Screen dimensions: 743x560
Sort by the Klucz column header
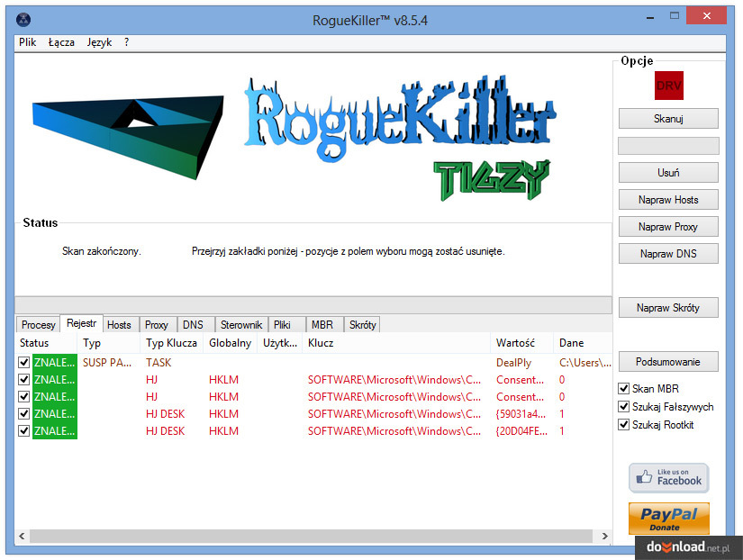(x=396, y=342)
